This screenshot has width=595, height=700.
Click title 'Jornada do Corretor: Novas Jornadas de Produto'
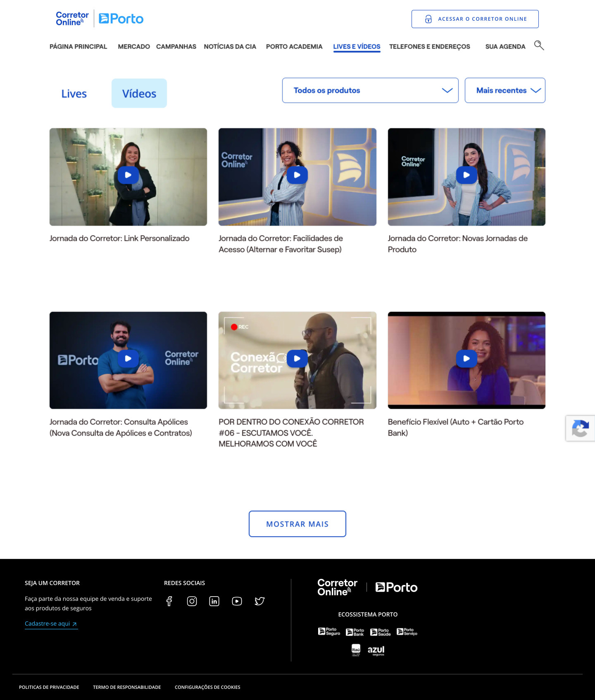(457, 244)
